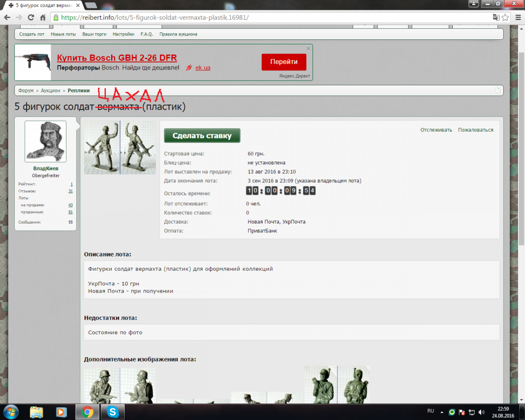The image size is (525, 420).
Task: Open 'Правила аукциона' page
Action: click(178, 34)
